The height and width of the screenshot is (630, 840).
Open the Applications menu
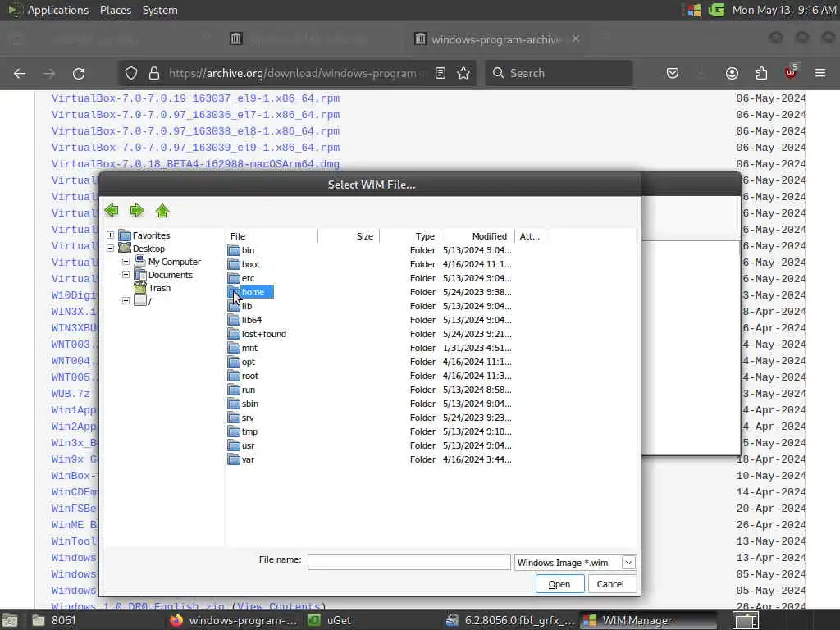[x=58, y=10]
